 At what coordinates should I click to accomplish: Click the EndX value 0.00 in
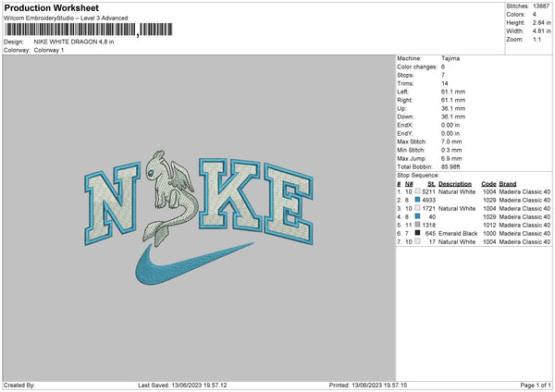450,125
